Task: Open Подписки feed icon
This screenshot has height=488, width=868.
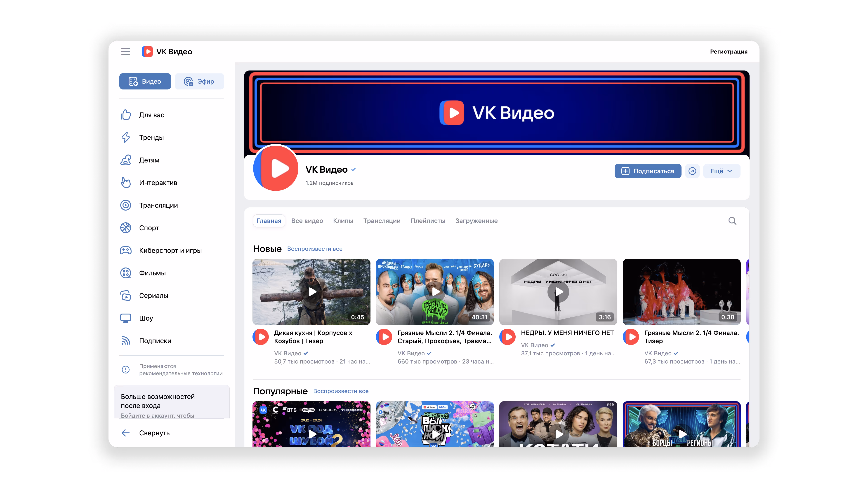Action: (126, 341)
